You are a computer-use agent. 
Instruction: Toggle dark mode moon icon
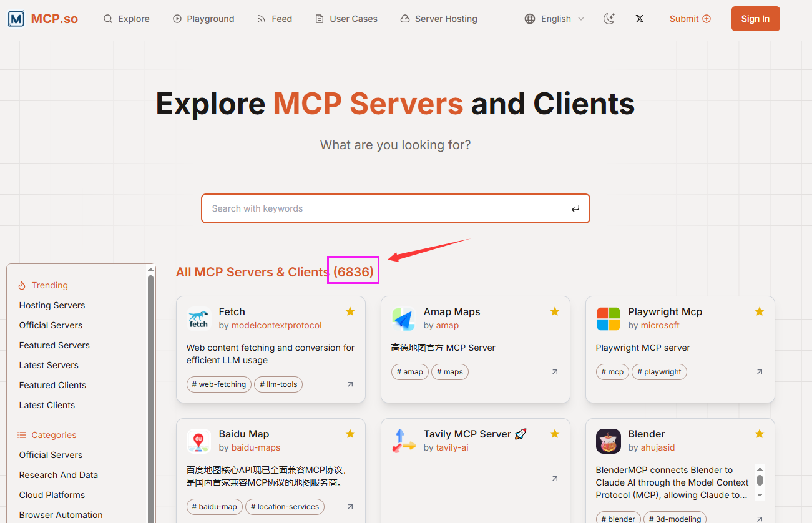pos(609,19)
